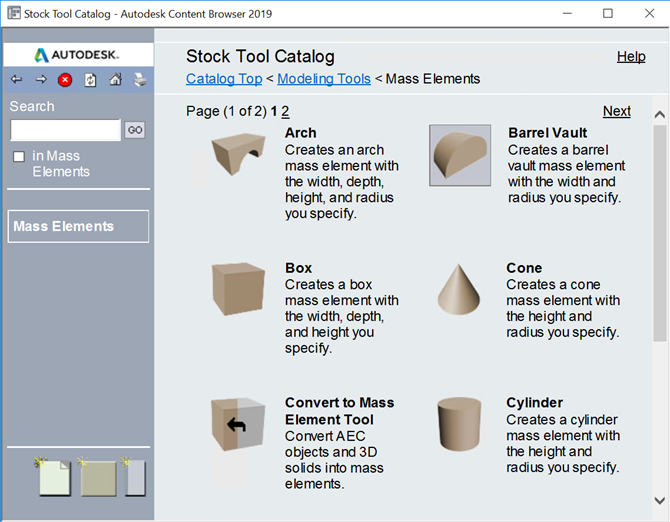Minimize the Content Browser window
Viewport: 670px width, 522px height.
(567, 13)
